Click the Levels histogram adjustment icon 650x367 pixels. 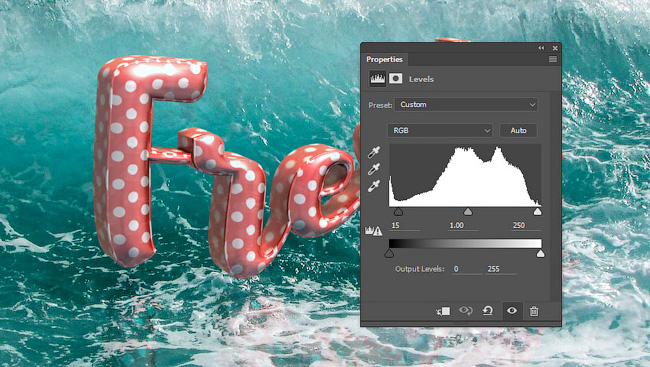point(378,79)
